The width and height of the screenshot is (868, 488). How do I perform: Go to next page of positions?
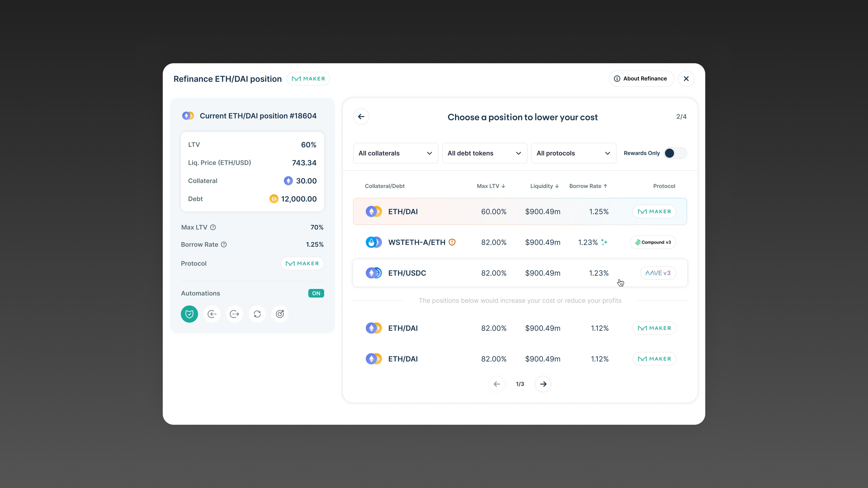[x=543, y=384]
